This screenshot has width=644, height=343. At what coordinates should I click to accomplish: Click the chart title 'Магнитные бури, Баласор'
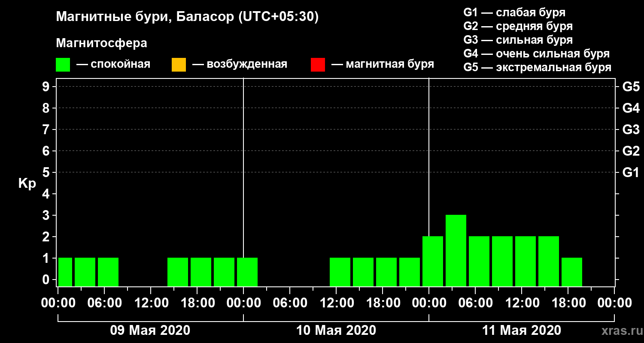coord(145,17)
